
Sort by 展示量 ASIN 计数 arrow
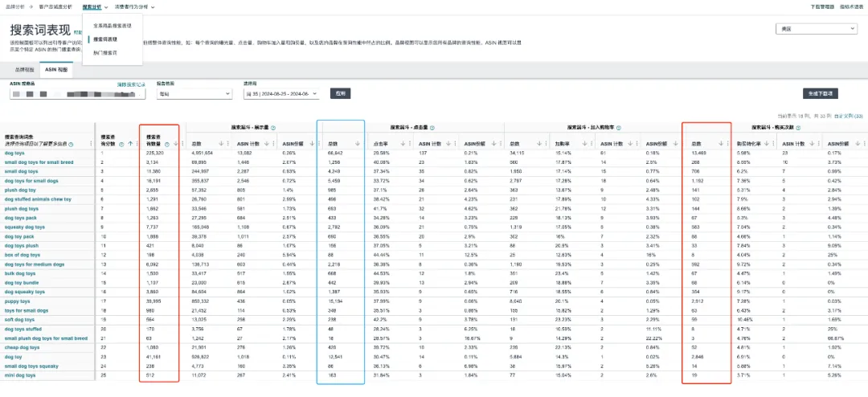tap(266, 143)
